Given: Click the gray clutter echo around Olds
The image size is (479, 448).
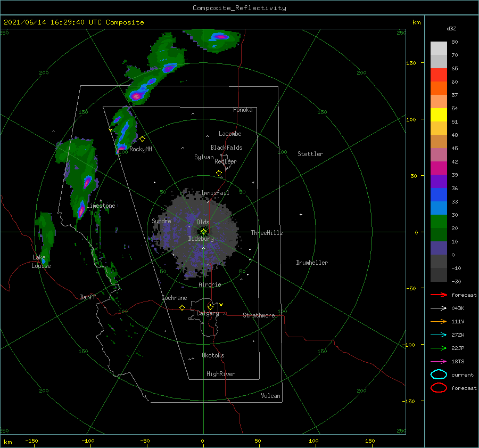Looking at the screenshot, I should pyautogui.click(x=195, y=234).
